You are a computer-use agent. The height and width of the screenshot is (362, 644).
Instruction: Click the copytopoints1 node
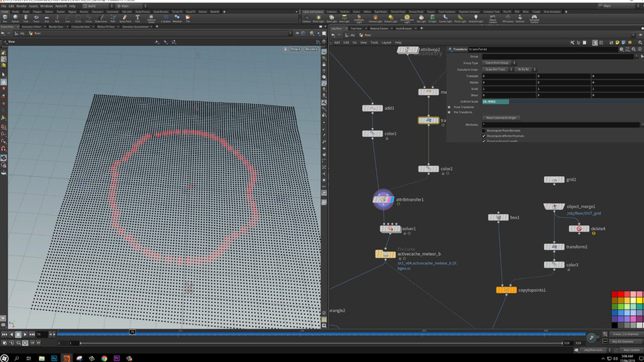tap(506, 289)
